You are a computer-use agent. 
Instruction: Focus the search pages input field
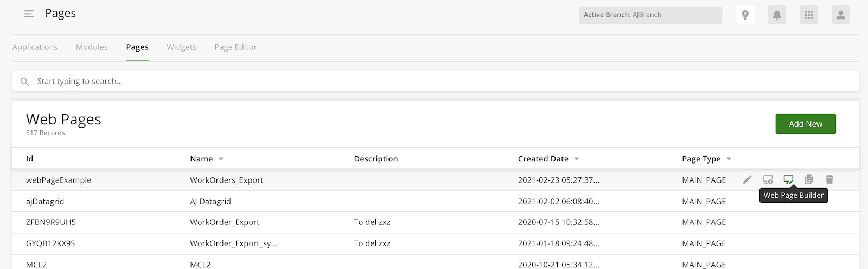click(436, 81)
